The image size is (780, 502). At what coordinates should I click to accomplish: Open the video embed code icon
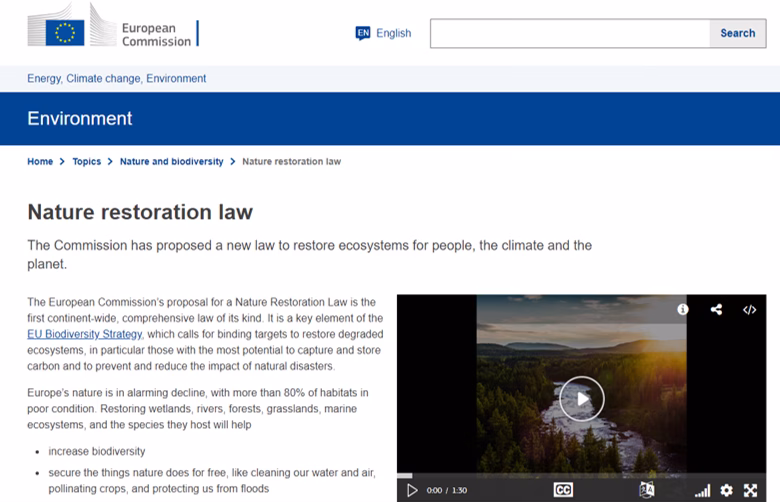point(749,310)
